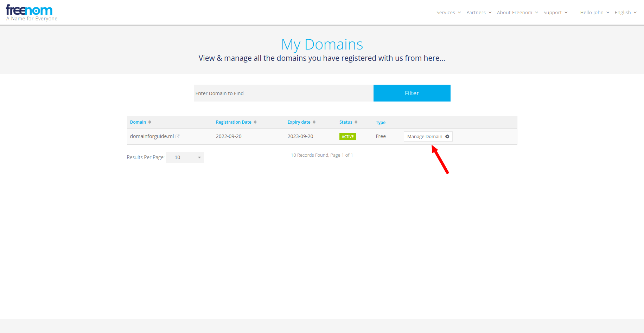Sort table by Domain column

pyautogui.click(x=140, y=122)
